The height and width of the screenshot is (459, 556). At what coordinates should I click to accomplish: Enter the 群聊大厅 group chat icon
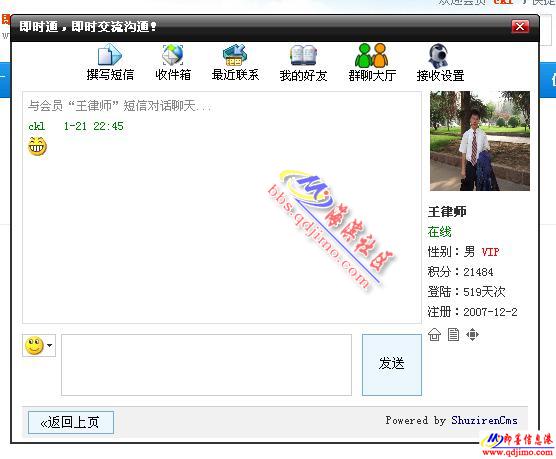click(x=372, y=55)
